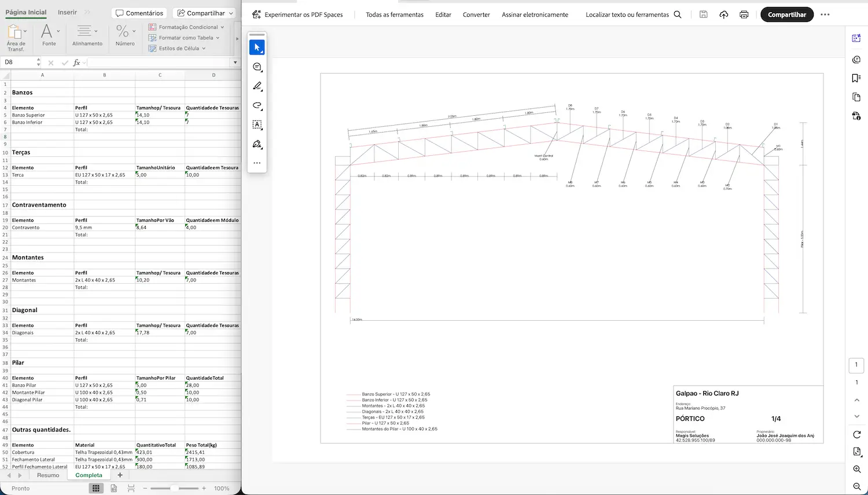Open bookmarks panel in right sidebar
This screenshot has height=495, width=868.
(856, 78)
